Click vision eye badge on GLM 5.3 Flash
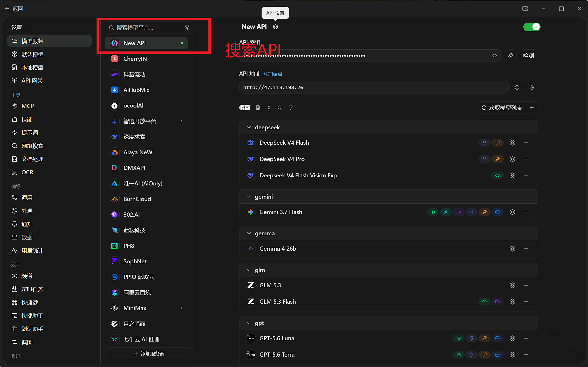588x367 pixels. [x=484, y=302]
